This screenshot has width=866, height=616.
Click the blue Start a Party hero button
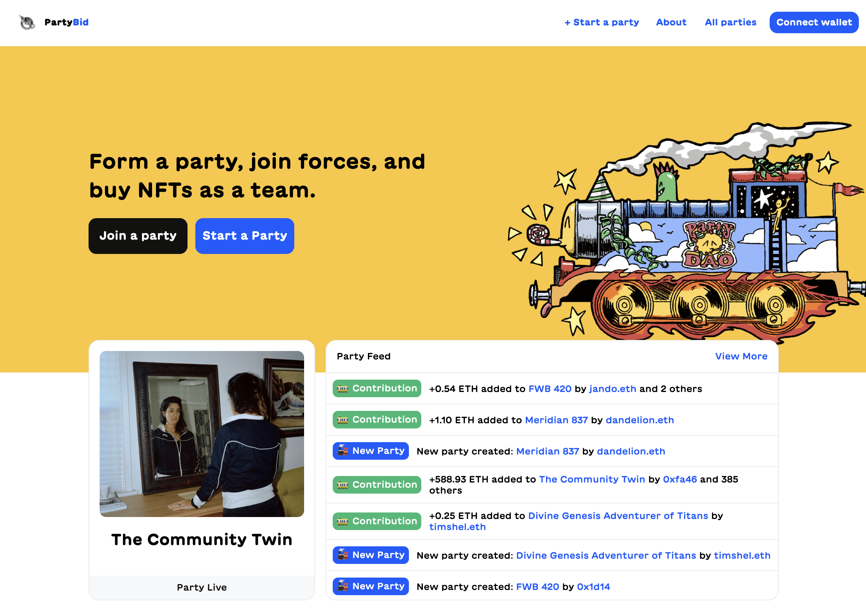245,236
